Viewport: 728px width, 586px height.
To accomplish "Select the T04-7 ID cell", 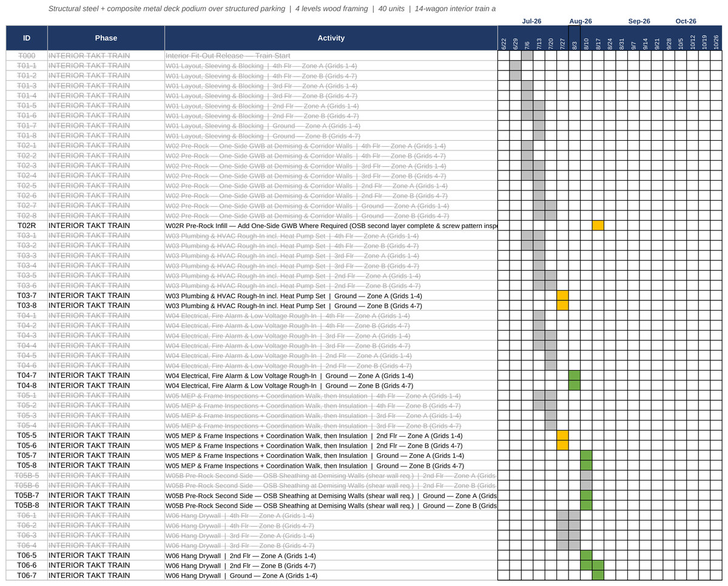I will coord(27,376).
